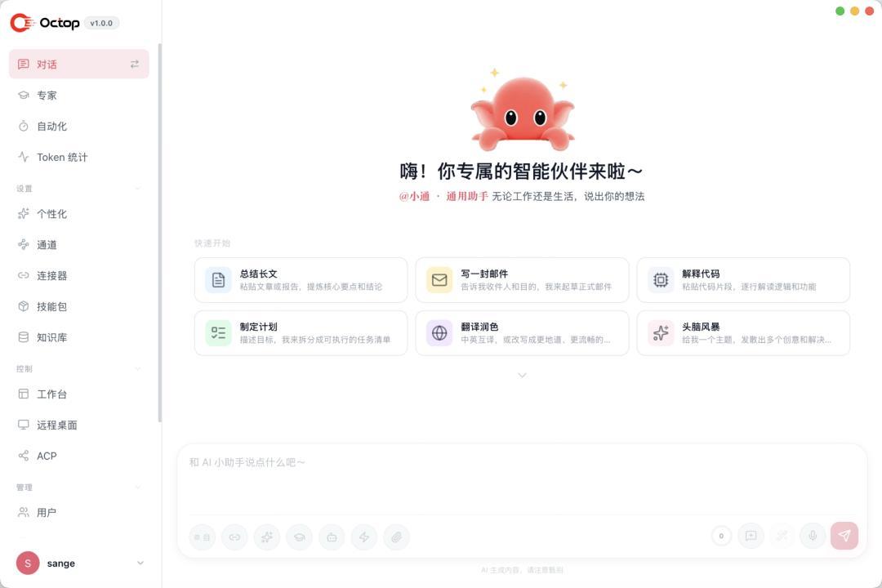The image size is (882, 588).
Task: Open the Token 统计 statistics page
Action: (x=78, y=157)
